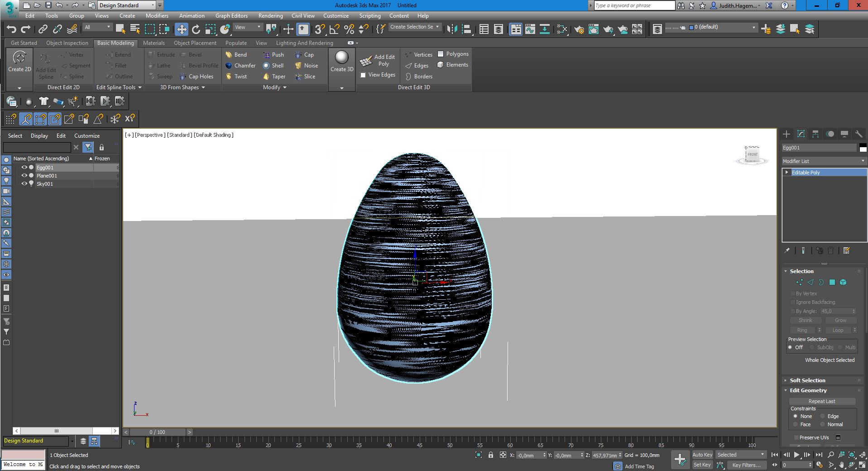Image resolution: width=868 pixels, height=471 pixels.
Task: Activate Polygon sub-object mode in Selection rollout
Action: point(832,282)
